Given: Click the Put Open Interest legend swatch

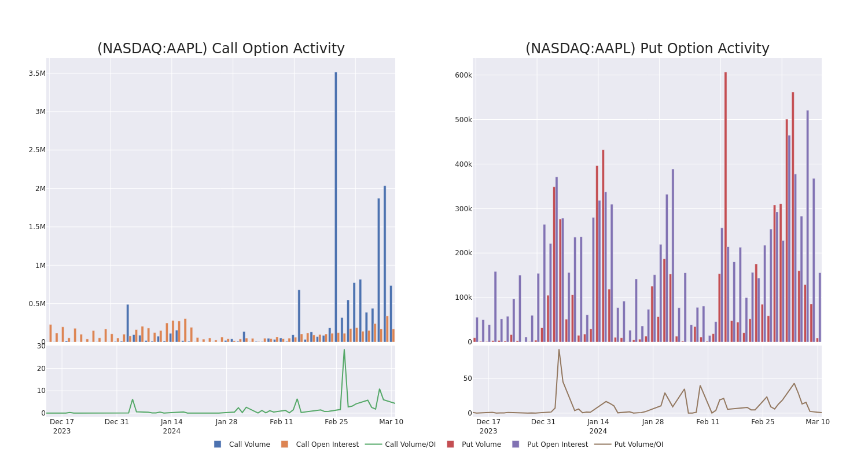Looking at the screenshot, I should (x=516, y=444).
